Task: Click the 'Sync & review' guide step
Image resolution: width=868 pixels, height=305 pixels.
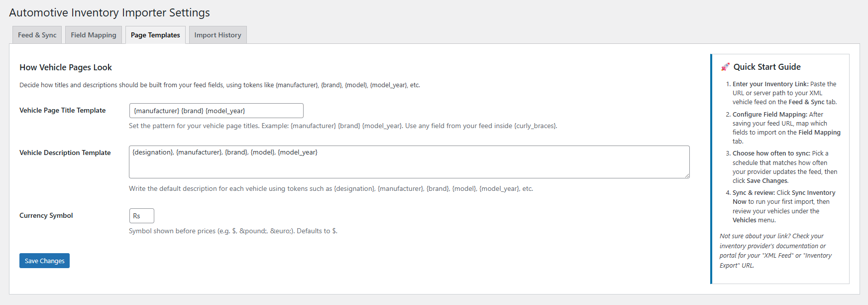Action: 754,193
